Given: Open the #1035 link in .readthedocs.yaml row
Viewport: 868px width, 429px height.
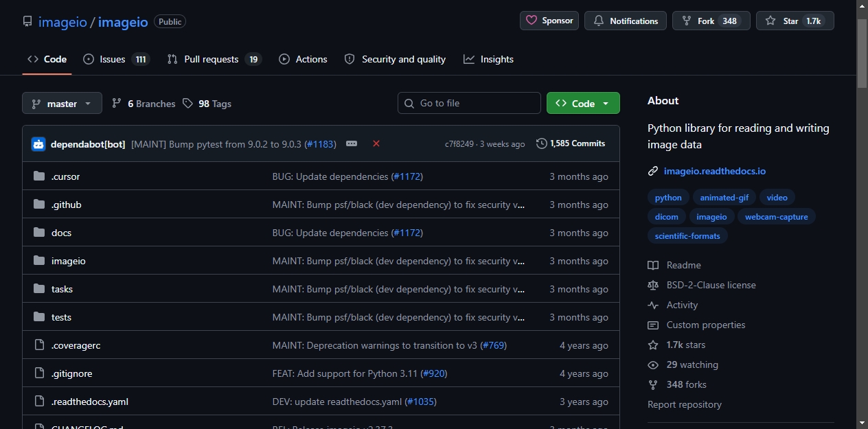Looking at the screenshot, I should (x=420, y=402).
